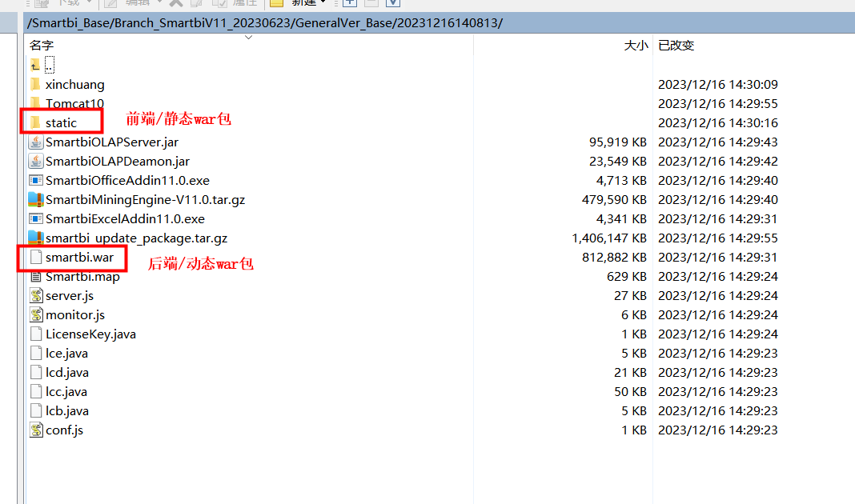Select file name SmartbiExcelAddin11.0.exe
This screenshot has width=855, height=504.
(x=126, y=219)
